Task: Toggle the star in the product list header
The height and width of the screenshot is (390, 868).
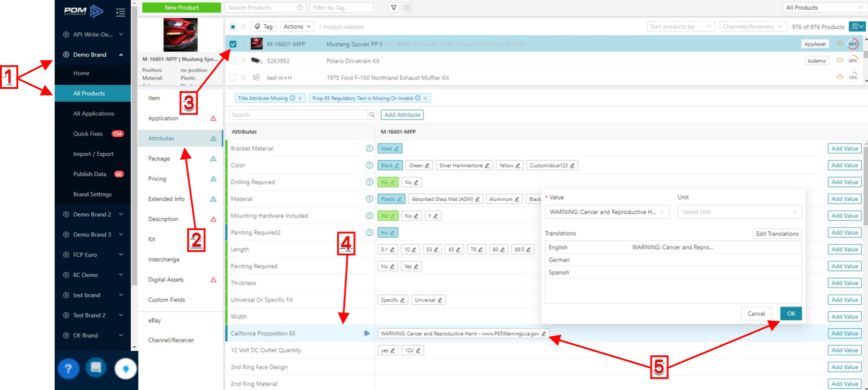Action: [244, 27]
